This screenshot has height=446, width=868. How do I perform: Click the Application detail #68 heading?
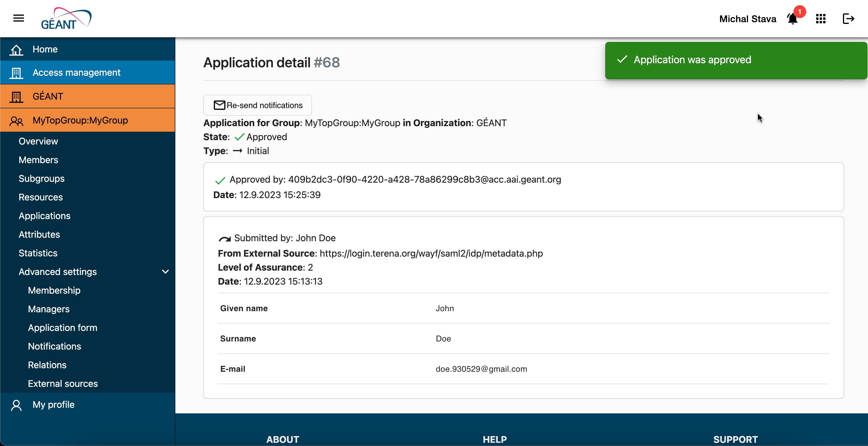click(x=271, y=63)
